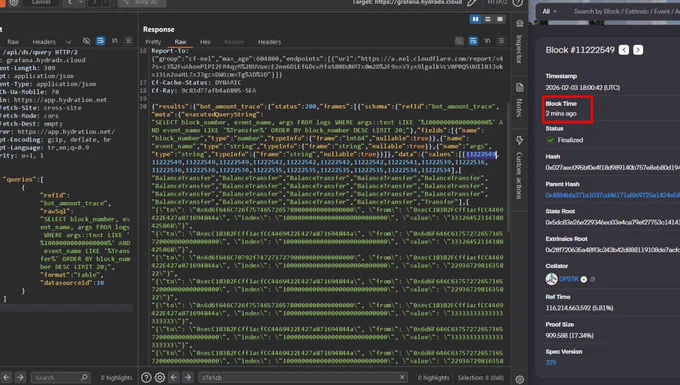Open the Parent Hash link

coord(612,195)
